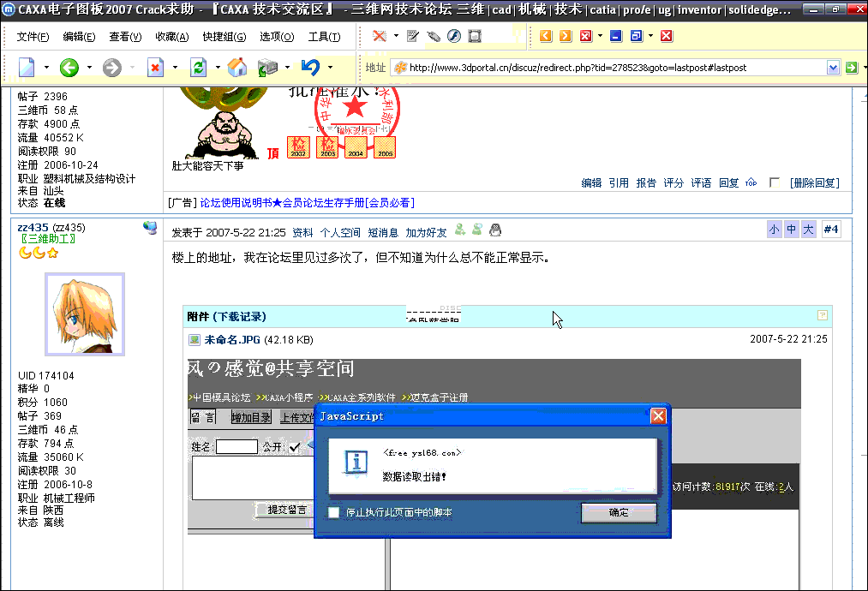Click the help icon in the attachment header
868x591 pixels.
pyautogui.click(x=823, y=315)
